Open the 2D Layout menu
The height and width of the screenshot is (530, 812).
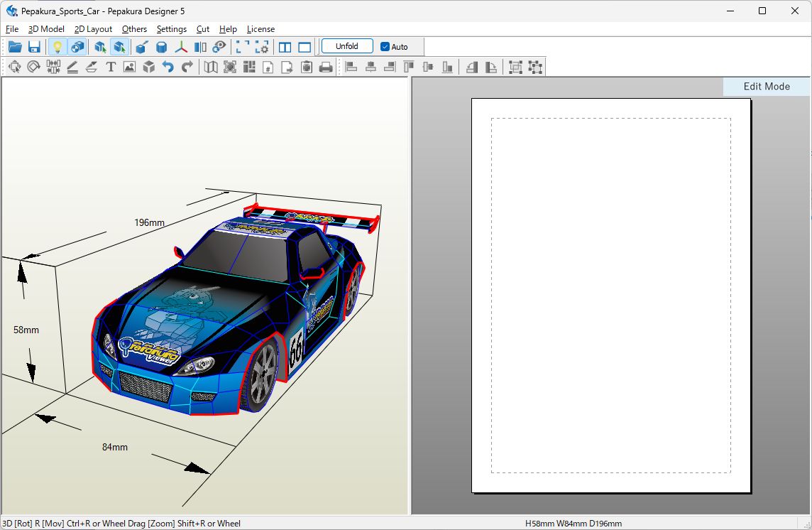click(93, 29)
